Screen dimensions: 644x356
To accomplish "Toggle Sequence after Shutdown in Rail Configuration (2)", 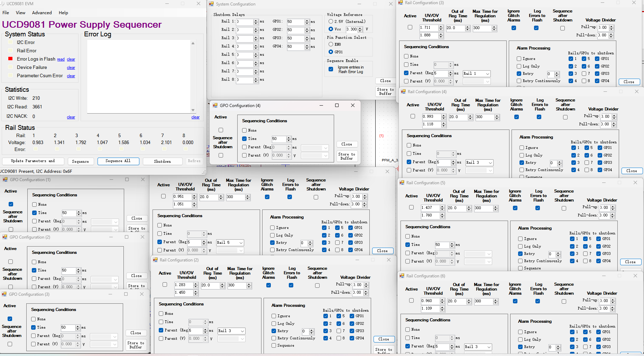I will click(x=318, y=286).
